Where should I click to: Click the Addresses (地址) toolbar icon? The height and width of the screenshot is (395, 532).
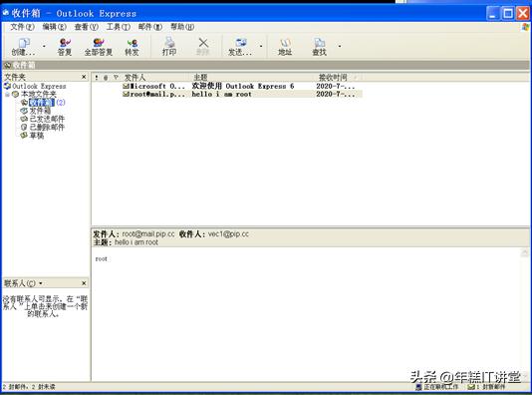(285, 47)
